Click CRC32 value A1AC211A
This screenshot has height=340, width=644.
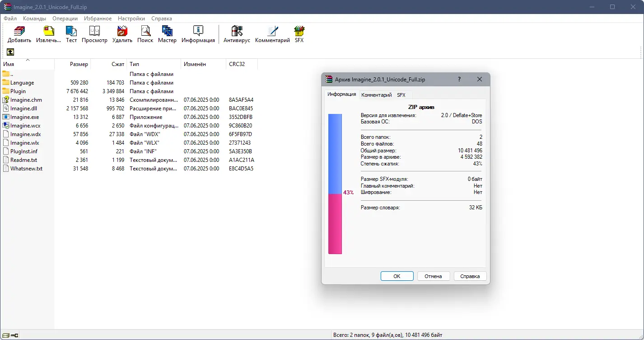tap(242, 160)
